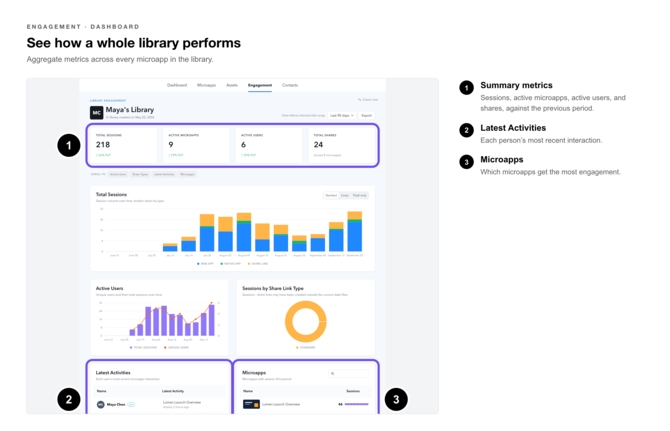The width and height of the screenshot is (670, 431).
Task: Click the 46 sessions bar in Microapps
Action: click(x=356, y=404)
